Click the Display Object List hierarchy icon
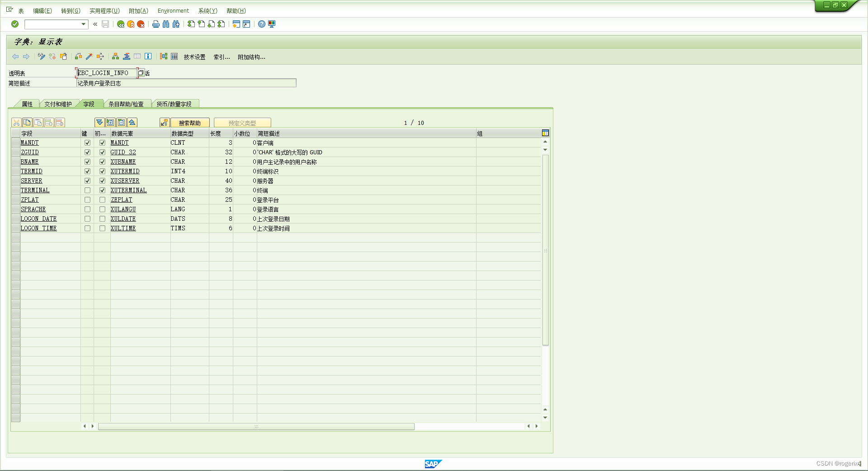Screen dimensions: 868x471 click(116, 57)
